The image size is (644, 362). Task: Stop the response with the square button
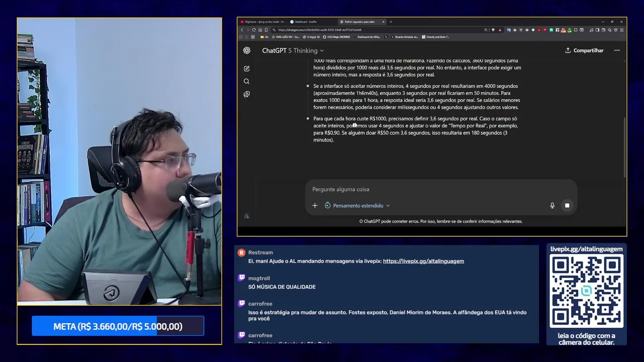click(x=567, y=206)
